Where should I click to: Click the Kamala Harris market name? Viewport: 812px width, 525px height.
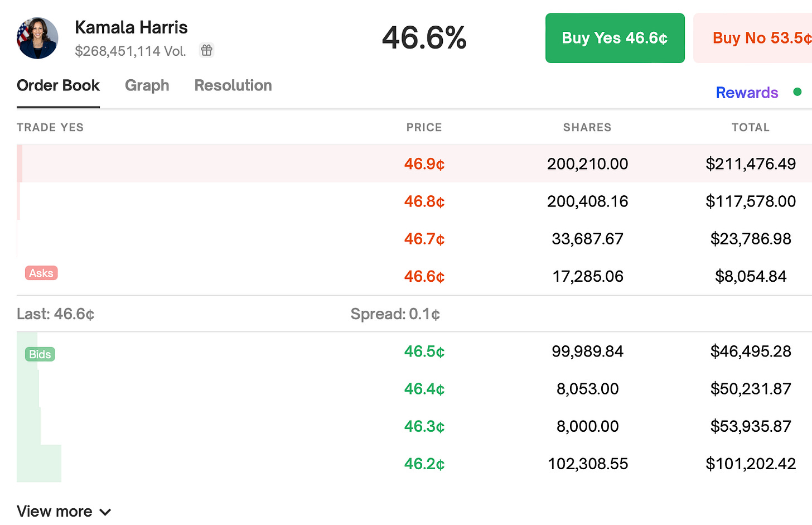[x=131, y=27]
